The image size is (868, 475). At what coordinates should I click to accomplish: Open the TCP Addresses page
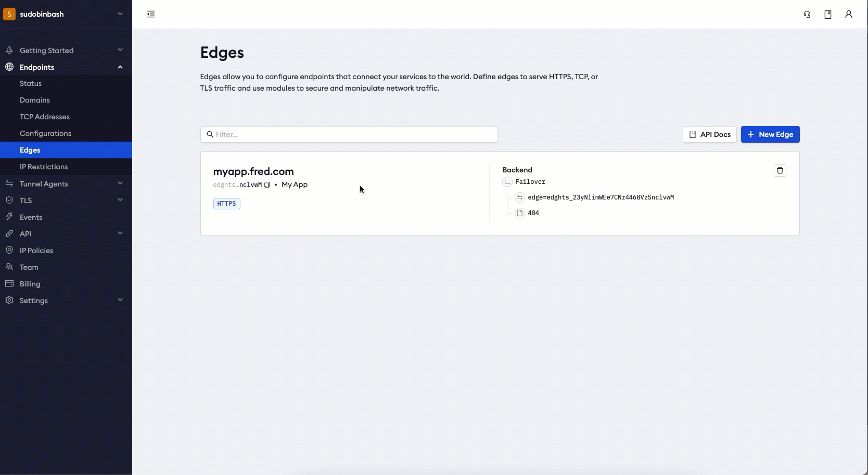coord(44,117)
